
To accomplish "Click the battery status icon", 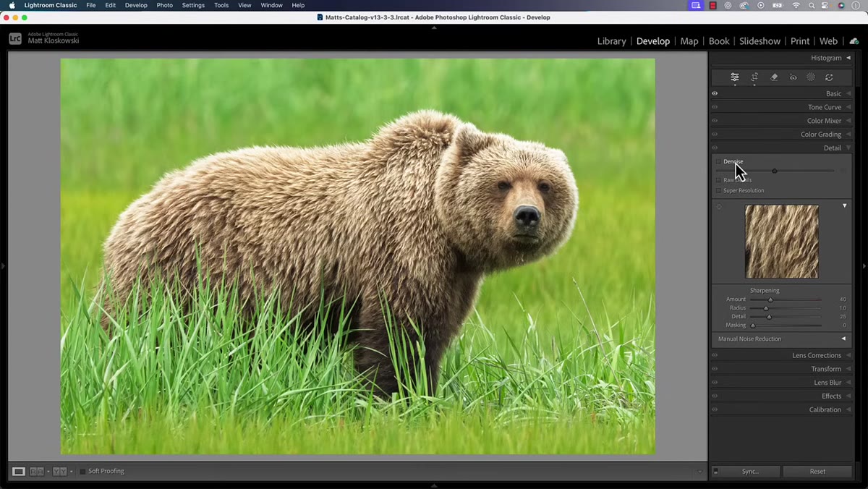I will click(x=778, y=5).
